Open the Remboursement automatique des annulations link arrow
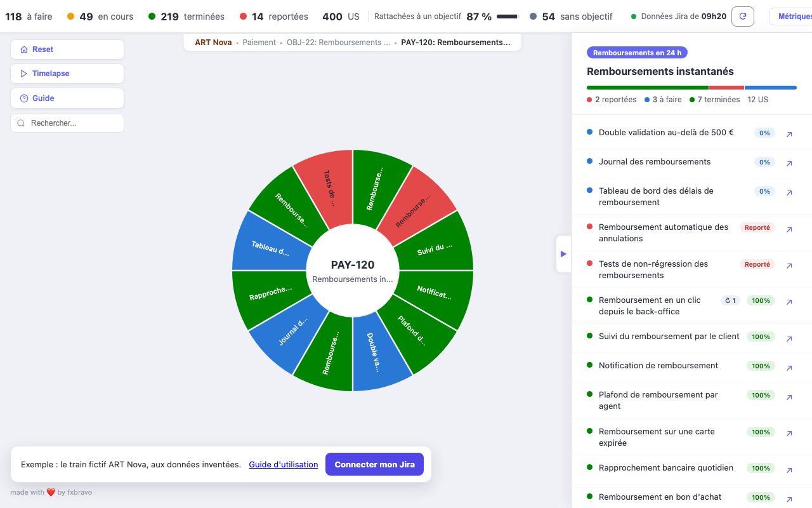Viewport: 812px width, 508px height. tap(789, 229)
